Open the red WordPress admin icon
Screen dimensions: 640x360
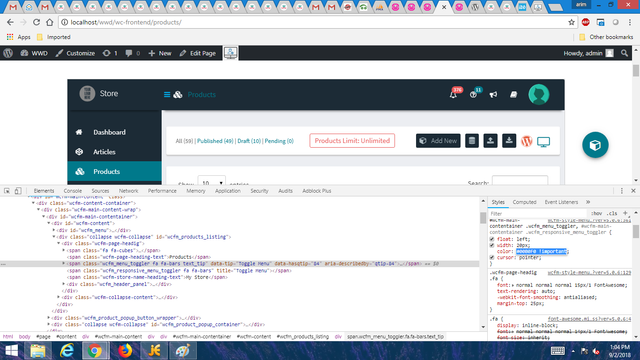point(527,141)
